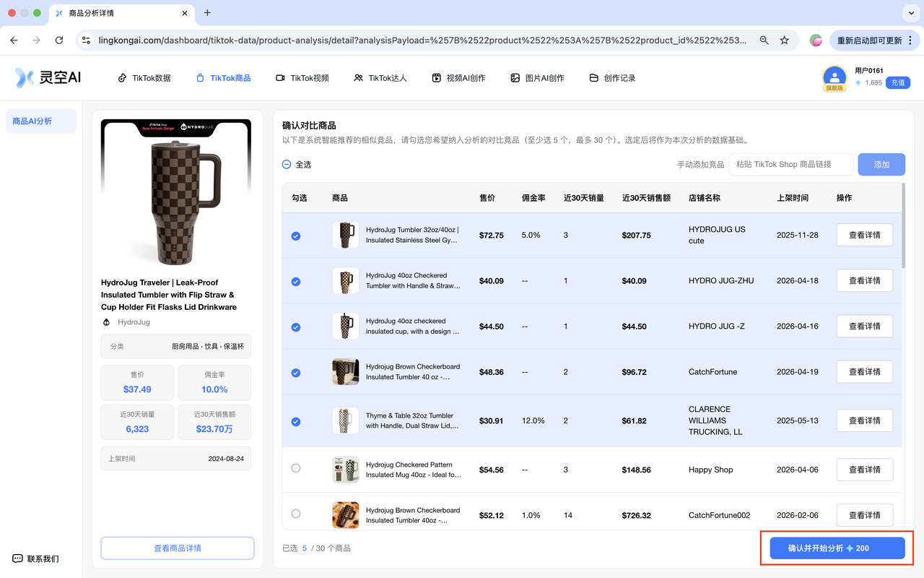924x578 pixels.
Task: View details for Happy Shop row
Action: click(864, 470)
